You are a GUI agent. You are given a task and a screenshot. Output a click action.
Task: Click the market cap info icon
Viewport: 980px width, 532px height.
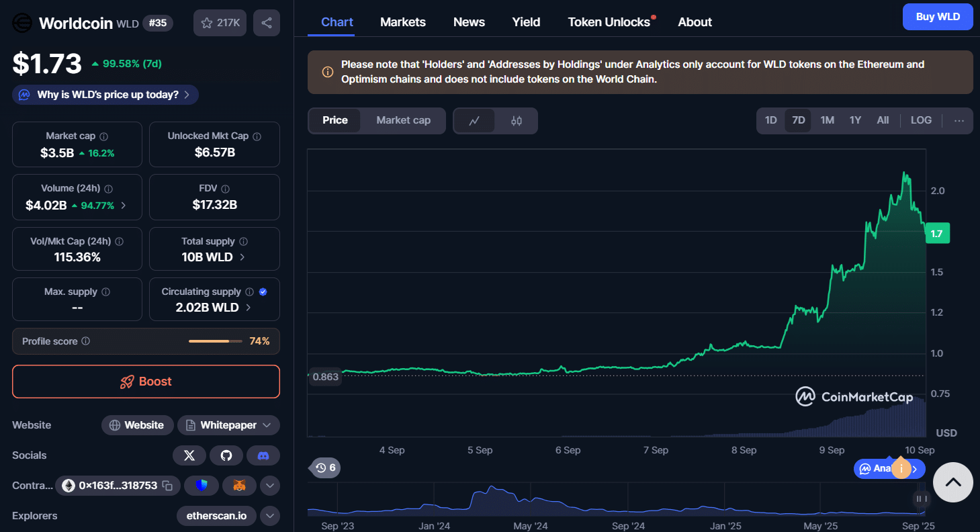point(103,136)
